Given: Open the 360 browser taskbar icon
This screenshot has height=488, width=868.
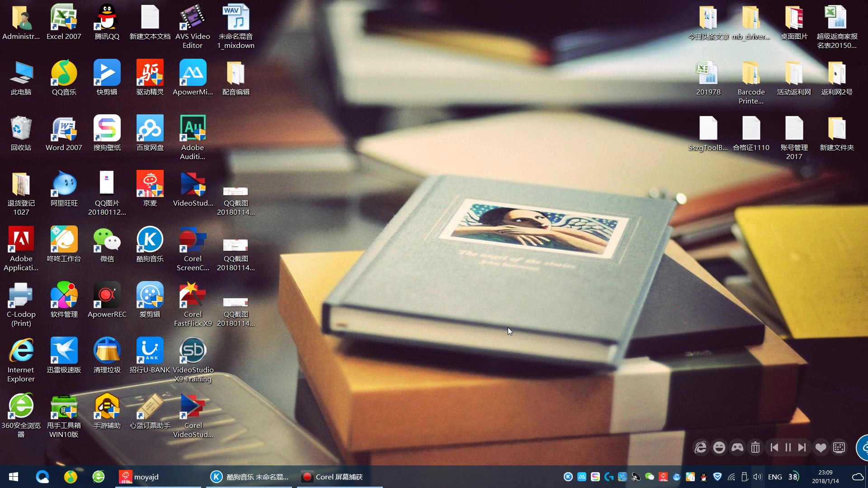Looking at the screenshot, I should [99, 477].
